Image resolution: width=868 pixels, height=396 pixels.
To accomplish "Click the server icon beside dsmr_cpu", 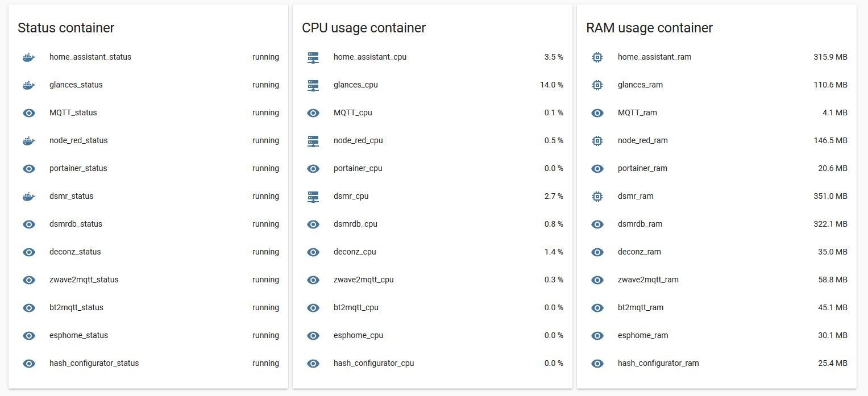I will click(x=313, y=197).
